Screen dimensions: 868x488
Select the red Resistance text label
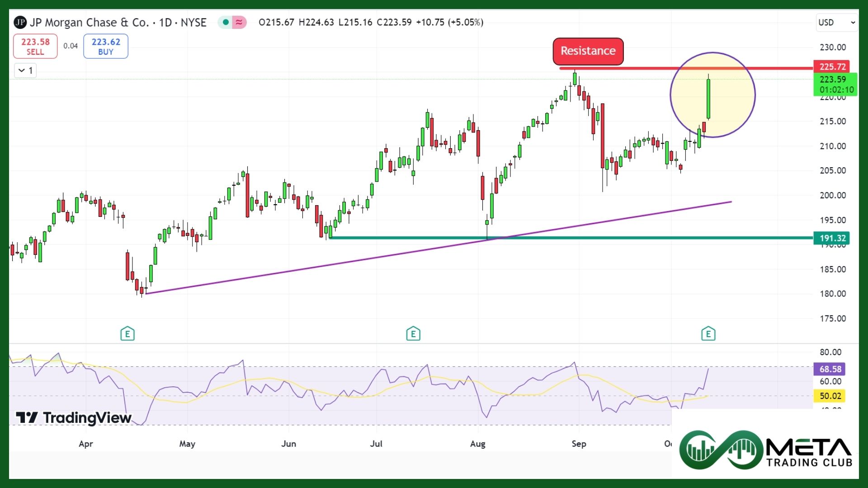click(588, 51)
